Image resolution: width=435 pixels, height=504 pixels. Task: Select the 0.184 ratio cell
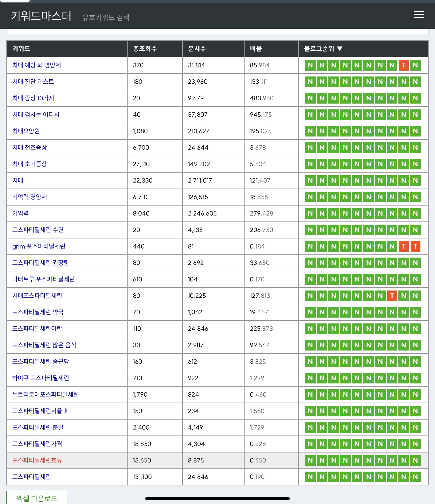click(271, 246)
